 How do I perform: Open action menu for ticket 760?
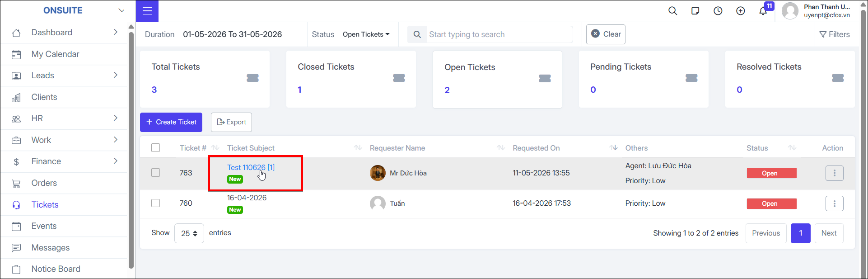(834, 203)
